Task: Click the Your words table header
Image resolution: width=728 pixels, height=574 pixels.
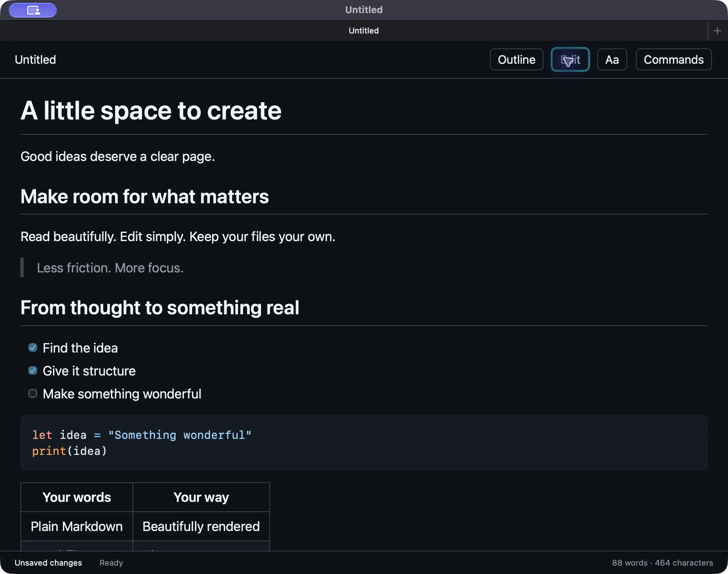Action: click(x=77, y=497)
